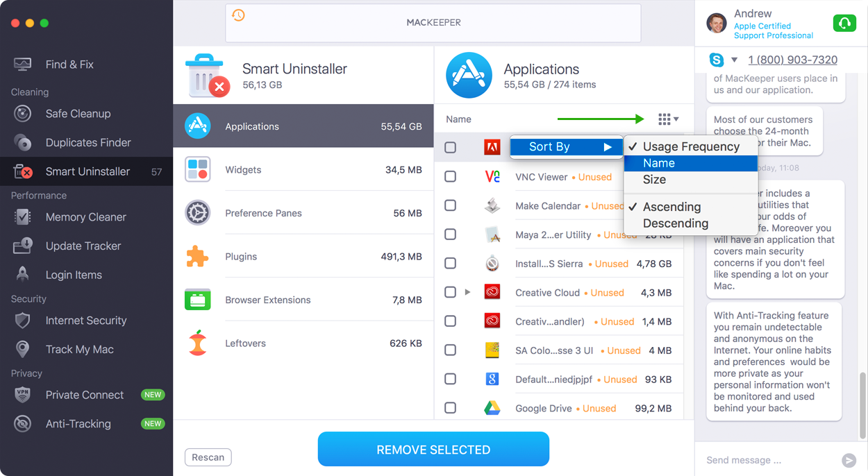Screen dimensions: 868x476
Task: Tick the checkbox for Creative Cloud
Action: tap(451, 292)
